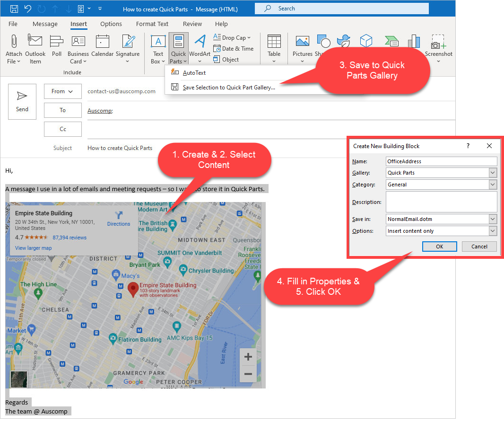The image size is (504, 423).
Task: Click the Save icon in the title bar
Action: click(14, 9)
